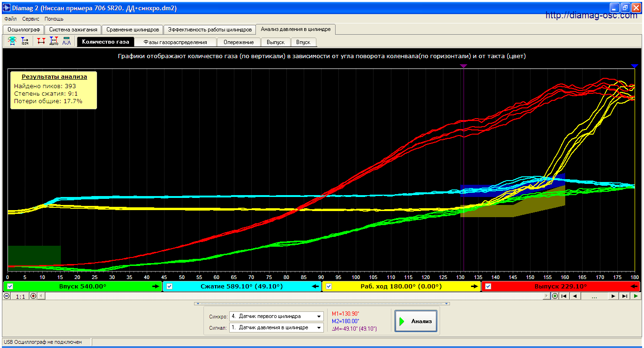644x348 pixels.
Task: Click the '...' button in playback controls
Action: pos(594,296)
